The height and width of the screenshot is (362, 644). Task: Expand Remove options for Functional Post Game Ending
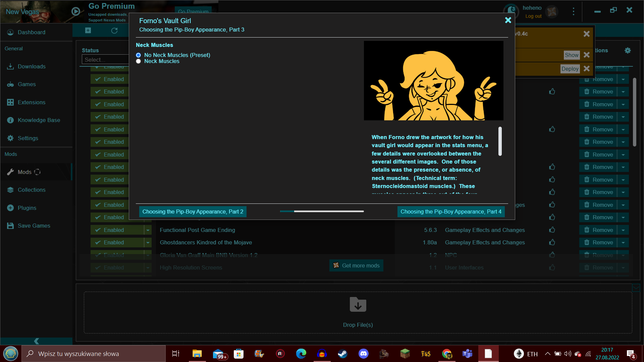623,230
